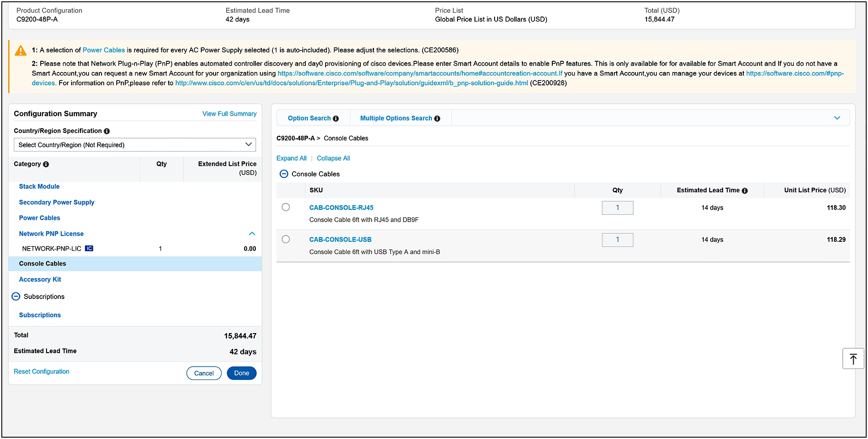
Task: Click the 42 days lead time in summary panel
Action: click(x=243, y=352)
